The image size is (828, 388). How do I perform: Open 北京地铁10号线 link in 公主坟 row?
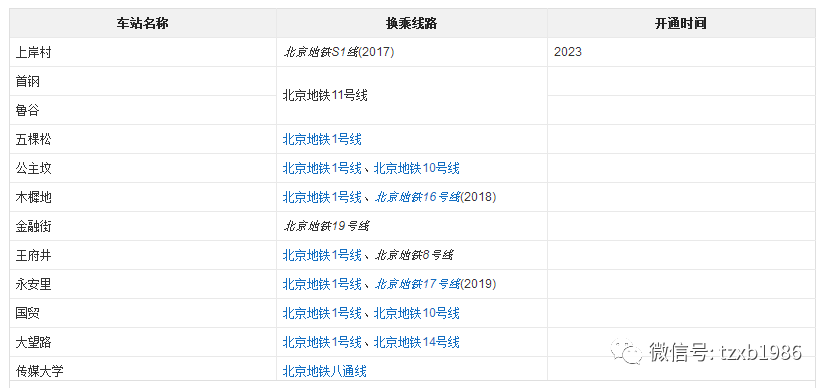click(417, 169)
